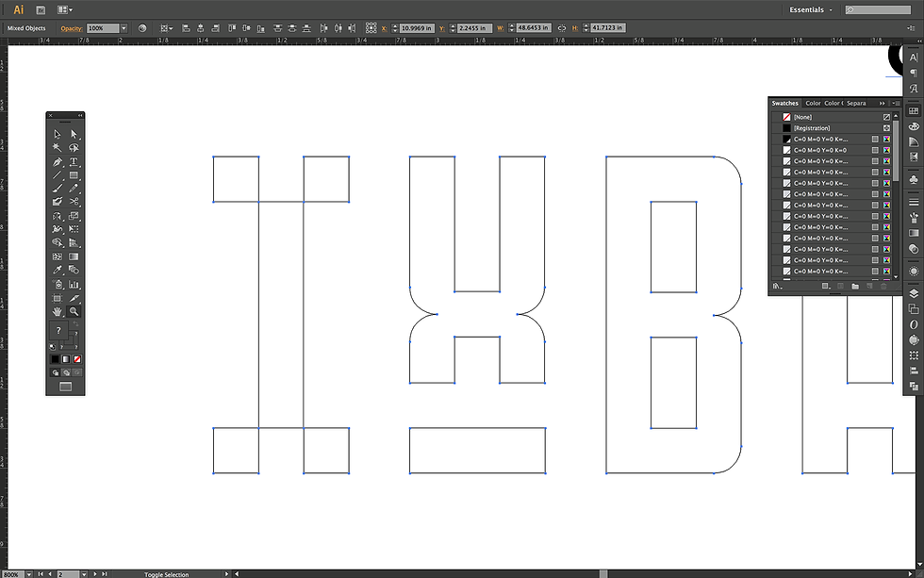This screenshot has width=924, height=578.
Task: Select the Artboard tool
Action: [58, 298]
